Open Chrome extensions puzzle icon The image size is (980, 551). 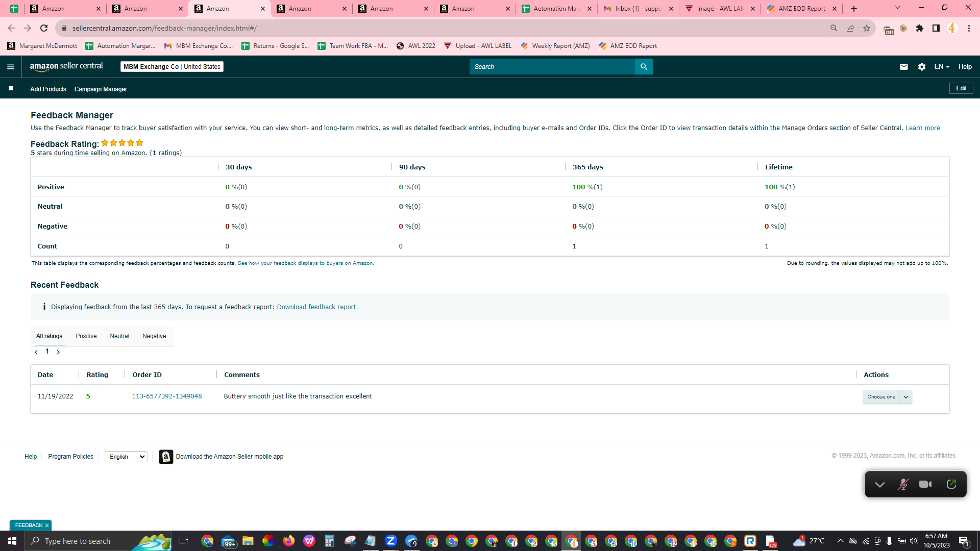point(920,28)
